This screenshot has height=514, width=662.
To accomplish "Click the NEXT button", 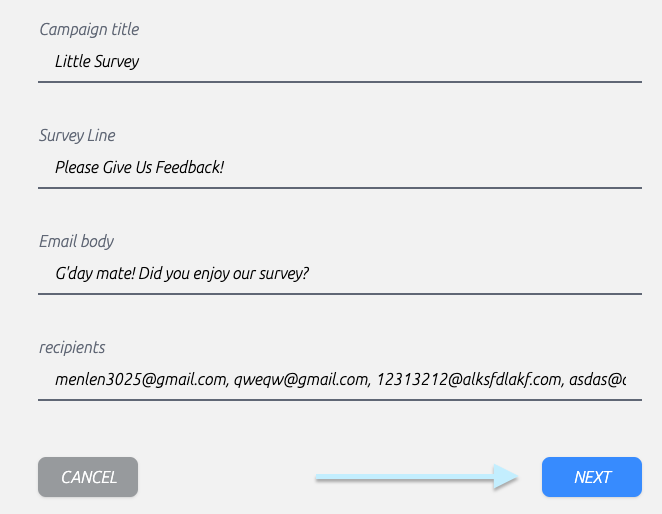I will 591,477.
